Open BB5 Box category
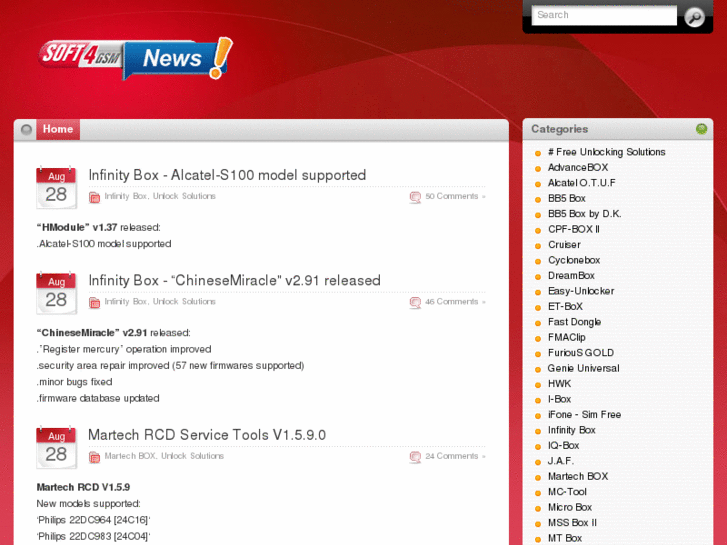This screenshot has height=545, width=727. click(x=567, y=199)
